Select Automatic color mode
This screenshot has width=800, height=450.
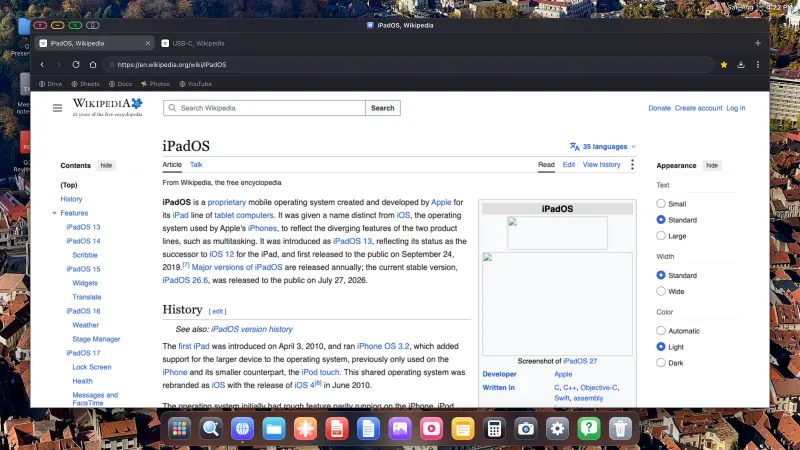pos(661,331)
